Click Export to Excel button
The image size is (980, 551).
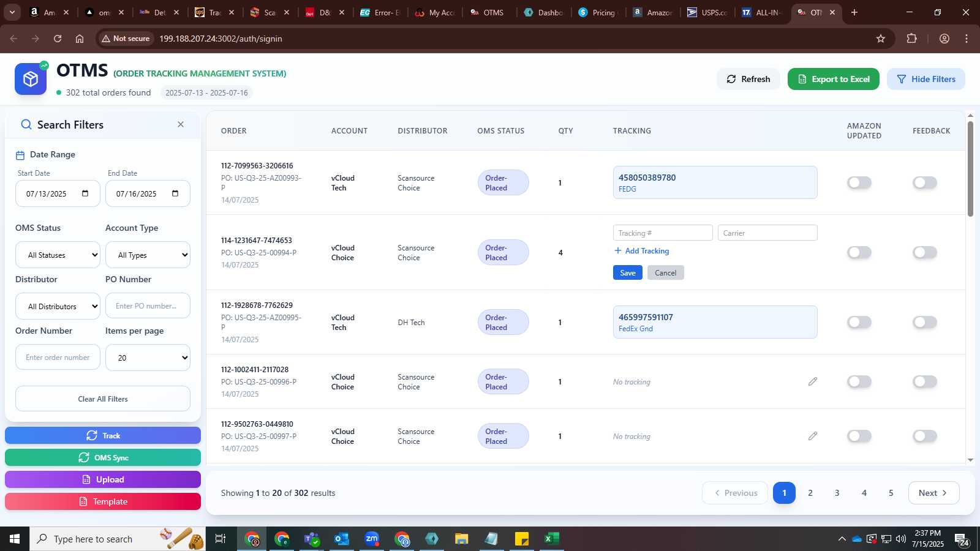pos(834,79)
